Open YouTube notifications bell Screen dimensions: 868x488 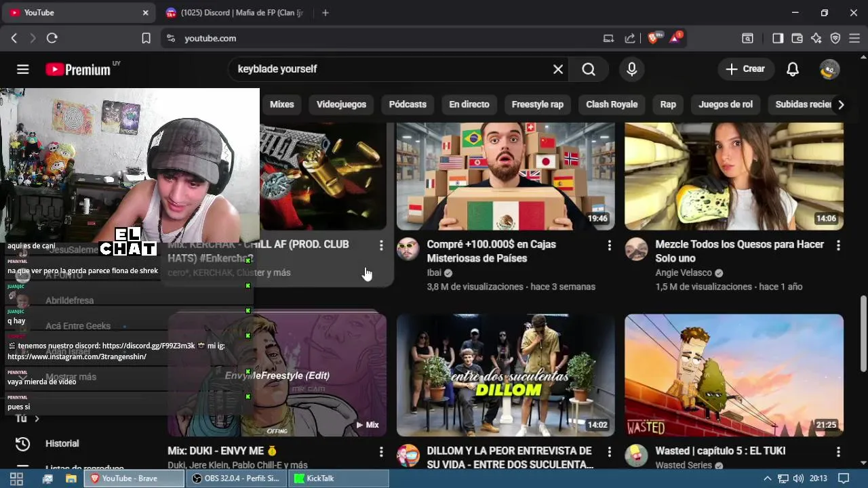[x=792, y=69]
